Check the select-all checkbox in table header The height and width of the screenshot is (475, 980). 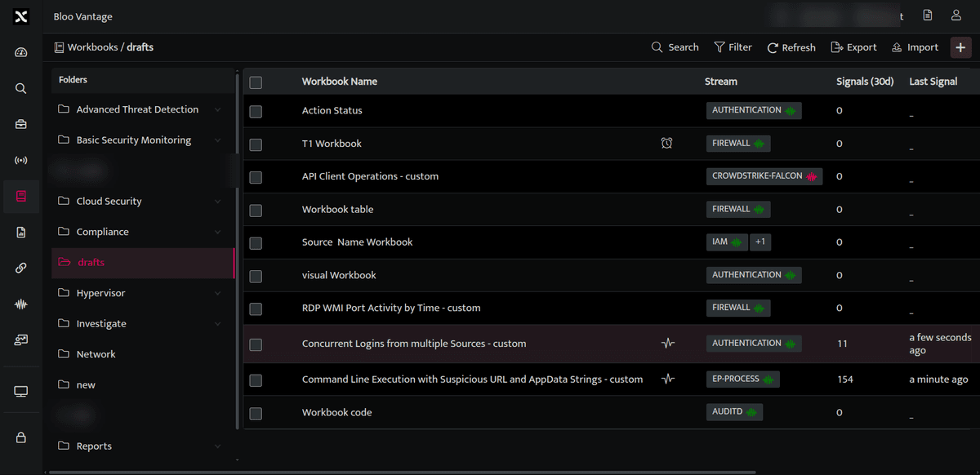(x=256, y=82)
